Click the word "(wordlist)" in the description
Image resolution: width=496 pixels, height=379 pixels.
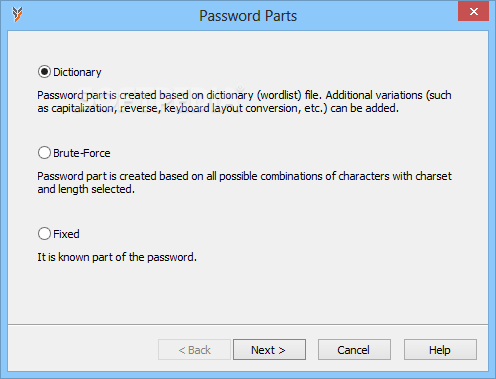pos(279,95)
